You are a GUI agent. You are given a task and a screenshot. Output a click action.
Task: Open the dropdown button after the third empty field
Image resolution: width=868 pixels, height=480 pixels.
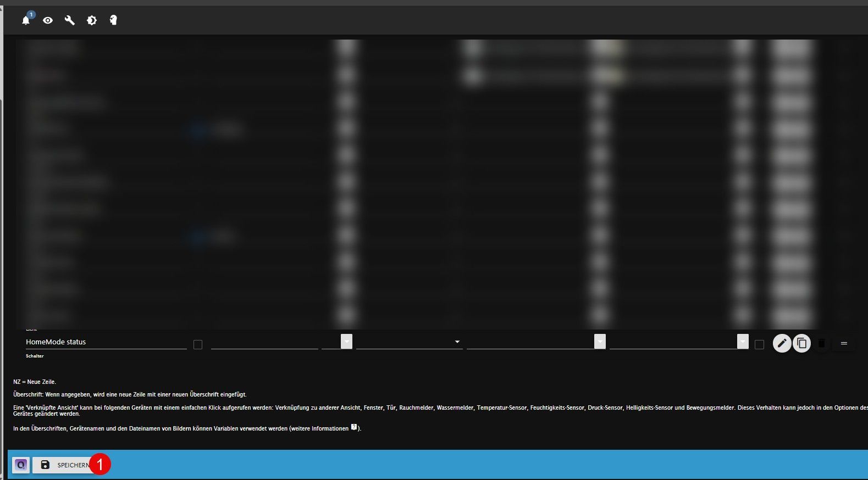coord(600,341)
